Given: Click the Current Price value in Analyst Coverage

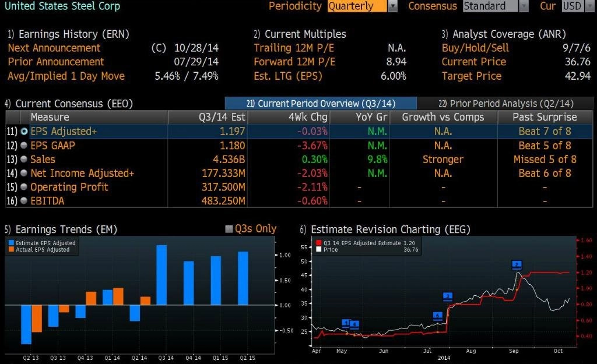Looking at the screenshot, I should pyautogui.click(x=578, y=62).
